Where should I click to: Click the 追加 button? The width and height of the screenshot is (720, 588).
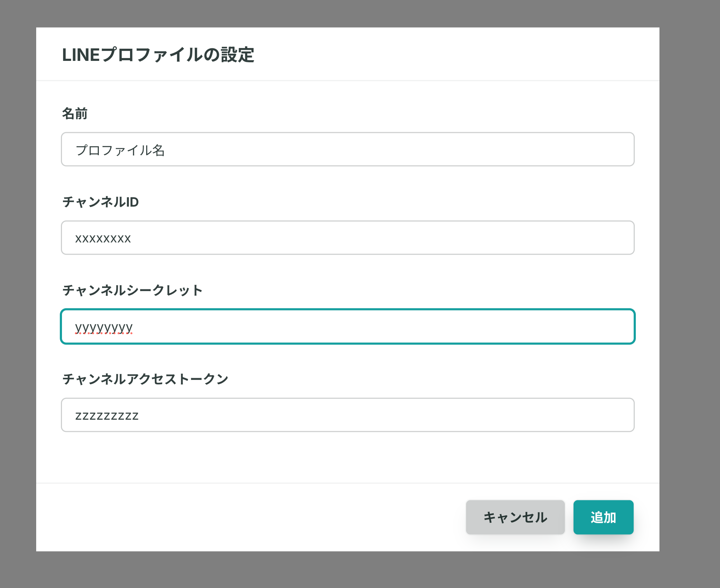(x=603, y=517)
